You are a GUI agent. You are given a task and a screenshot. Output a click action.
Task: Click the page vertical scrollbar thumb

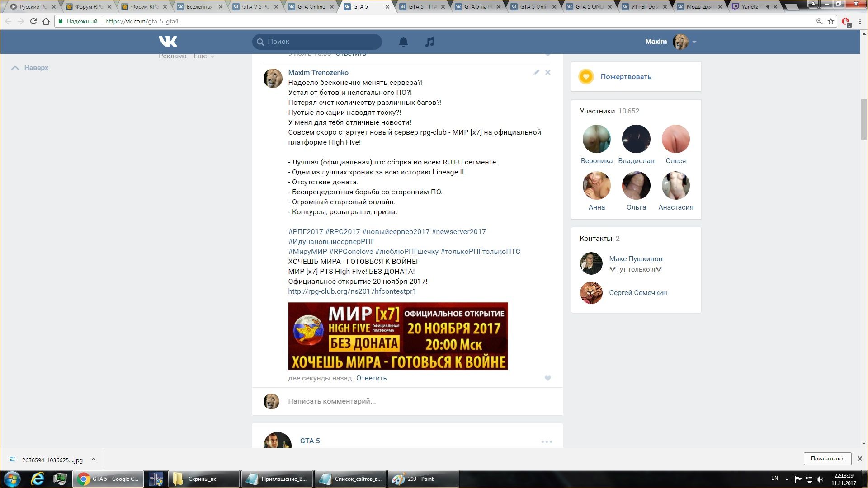(x=864, y=120)
